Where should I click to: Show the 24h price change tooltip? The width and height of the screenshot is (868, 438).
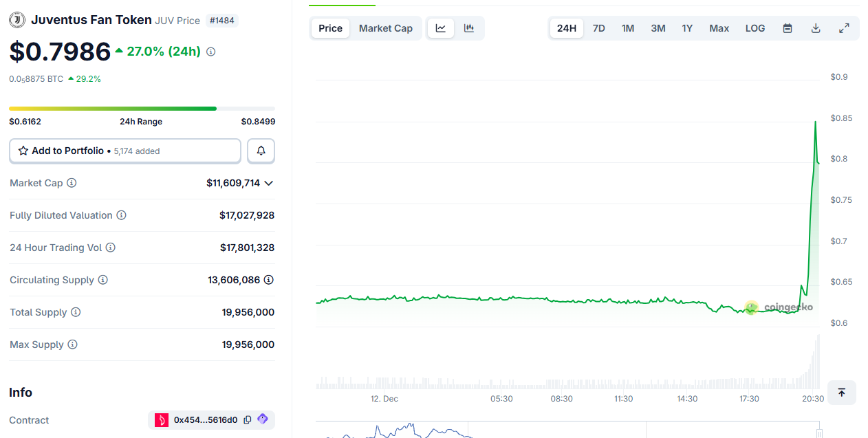click(211, 51)
